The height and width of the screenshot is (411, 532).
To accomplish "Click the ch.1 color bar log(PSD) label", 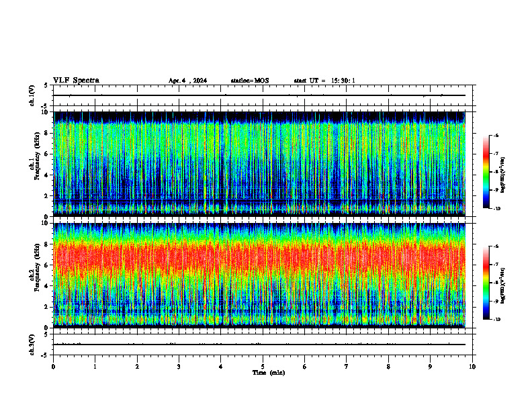I will click(x=503, y=175).
